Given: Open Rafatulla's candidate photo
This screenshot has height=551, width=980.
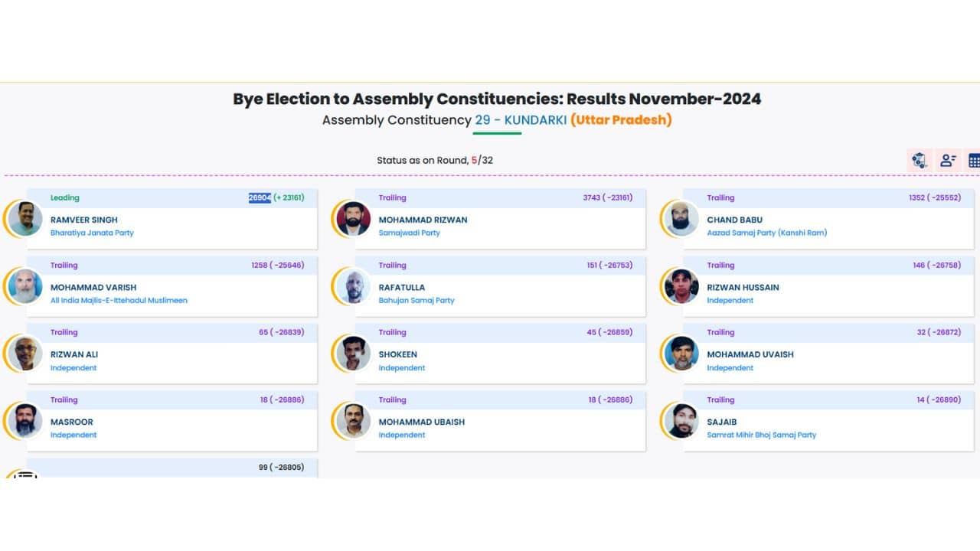Looking at the screenshot, I should tap(353, 286).
